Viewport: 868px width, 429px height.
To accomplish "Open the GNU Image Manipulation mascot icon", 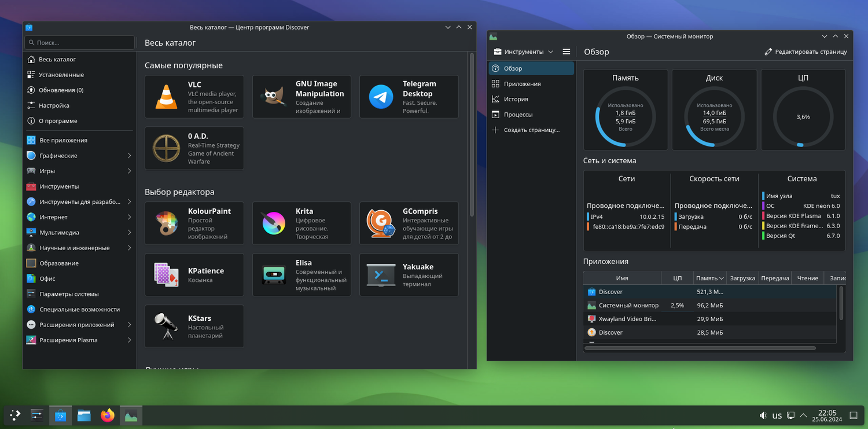I will [273, 97].
